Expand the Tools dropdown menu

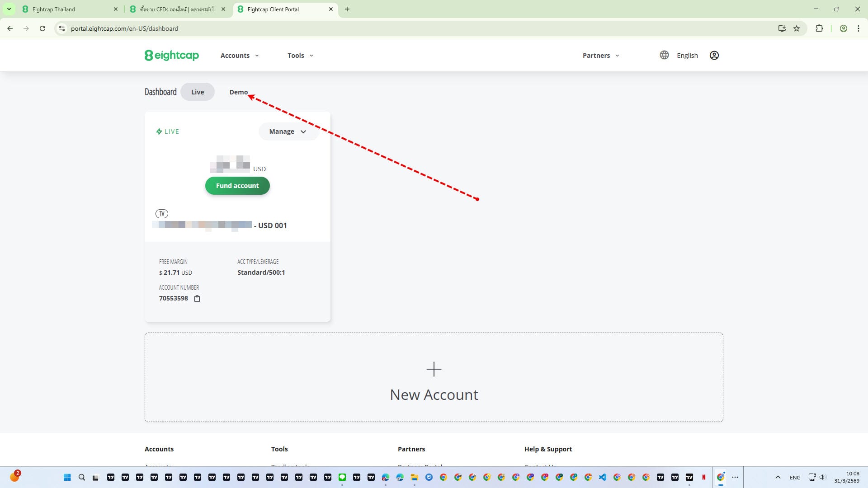click(x=300, y=56)
